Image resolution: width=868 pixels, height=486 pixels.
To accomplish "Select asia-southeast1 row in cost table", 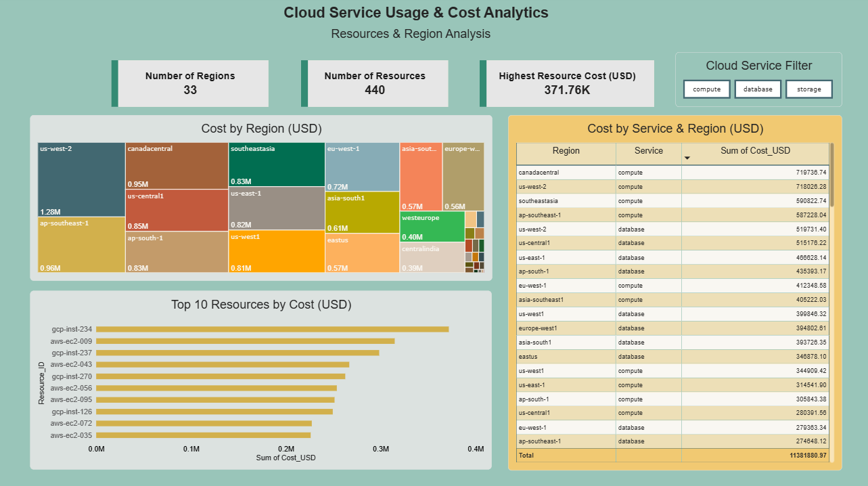I will 672,300.
